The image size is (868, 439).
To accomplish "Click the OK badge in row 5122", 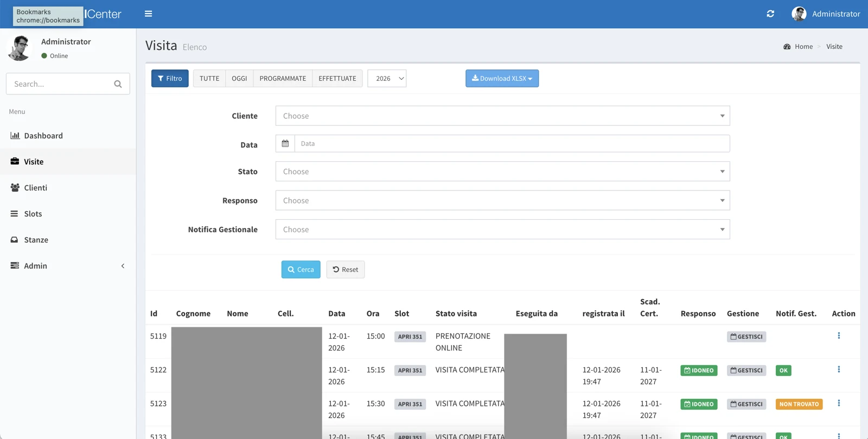I will click(783, 370).
